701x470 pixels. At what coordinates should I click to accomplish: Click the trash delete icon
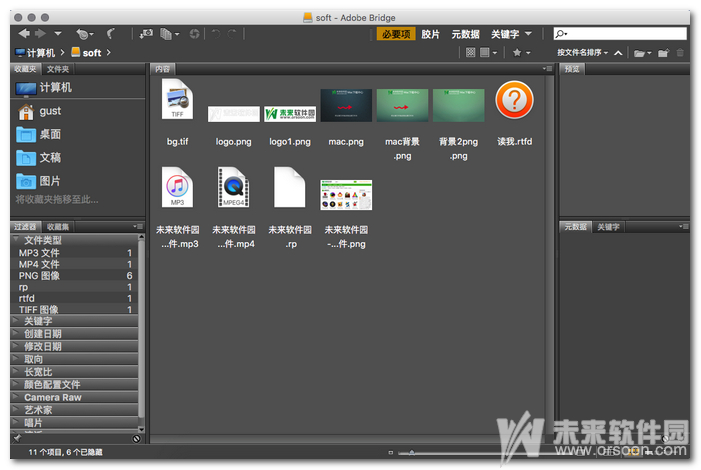680,52
